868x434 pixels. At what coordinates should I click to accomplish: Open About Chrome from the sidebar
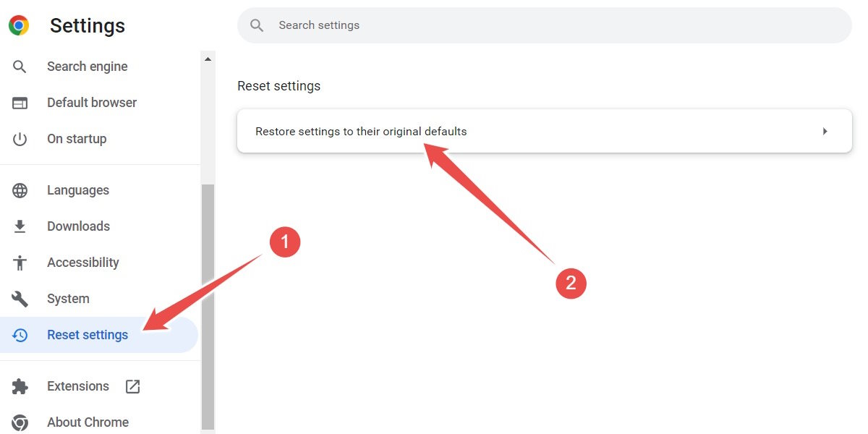click(88, 422)
